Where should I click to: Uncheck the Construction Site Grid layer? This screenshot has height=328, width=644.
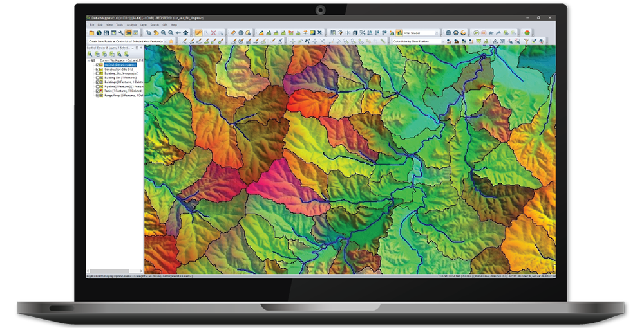(98, 69)
